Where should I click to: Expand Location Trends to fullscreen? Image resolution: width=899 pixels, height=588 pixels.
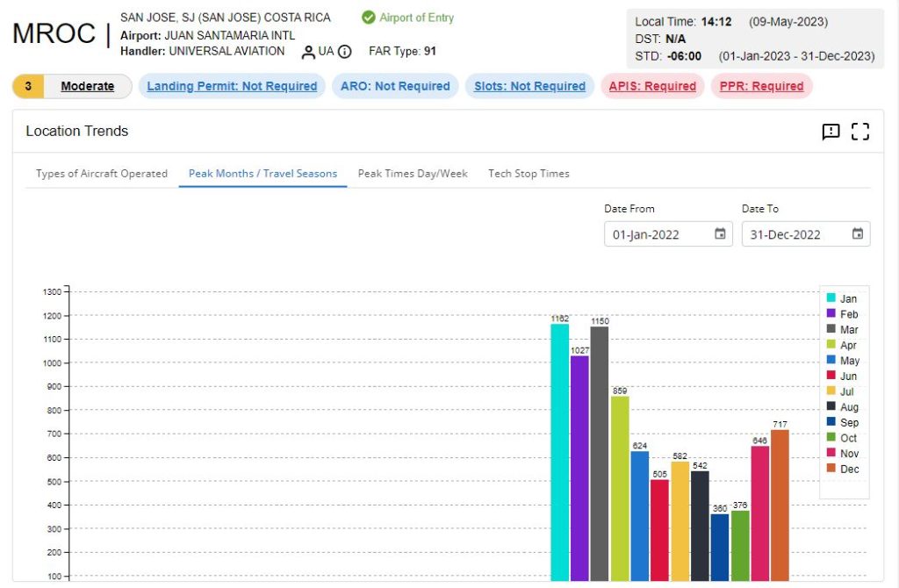pos(860,132)
